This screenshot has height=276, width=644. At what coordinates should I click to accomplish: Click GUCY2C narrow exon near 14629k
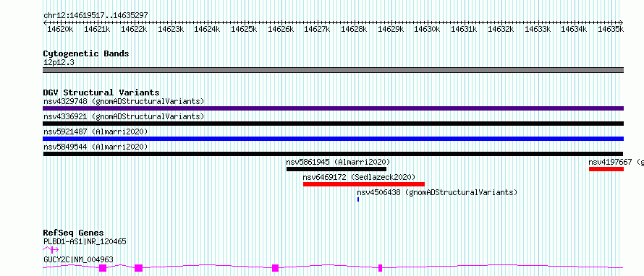pos(381,268)
